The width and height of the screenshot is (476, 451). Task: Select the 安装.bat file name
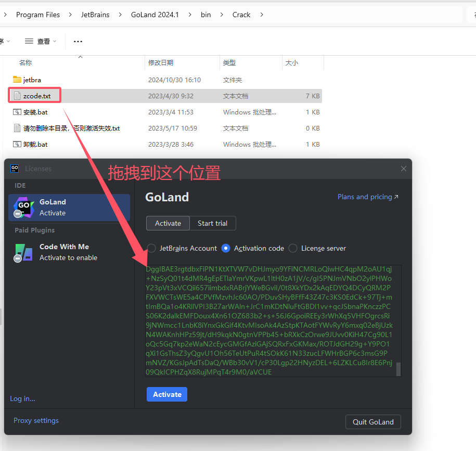pos(35,112)
